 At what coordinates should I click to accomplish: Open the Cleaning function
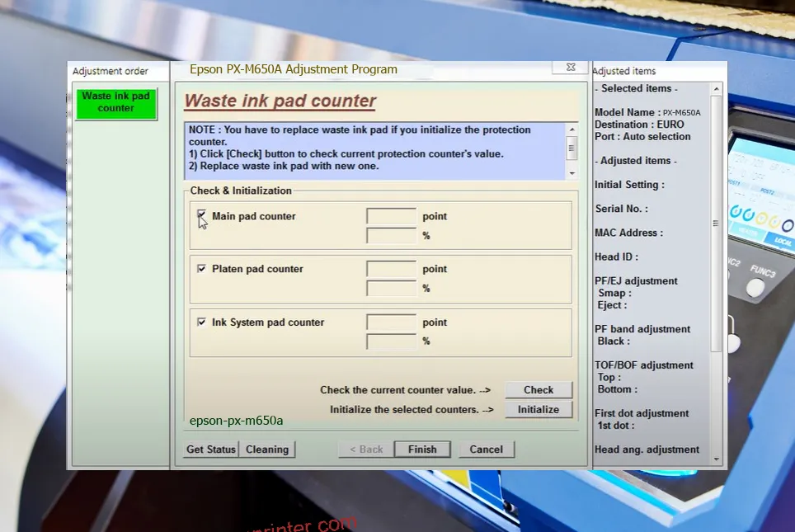[x=267, y=450]
